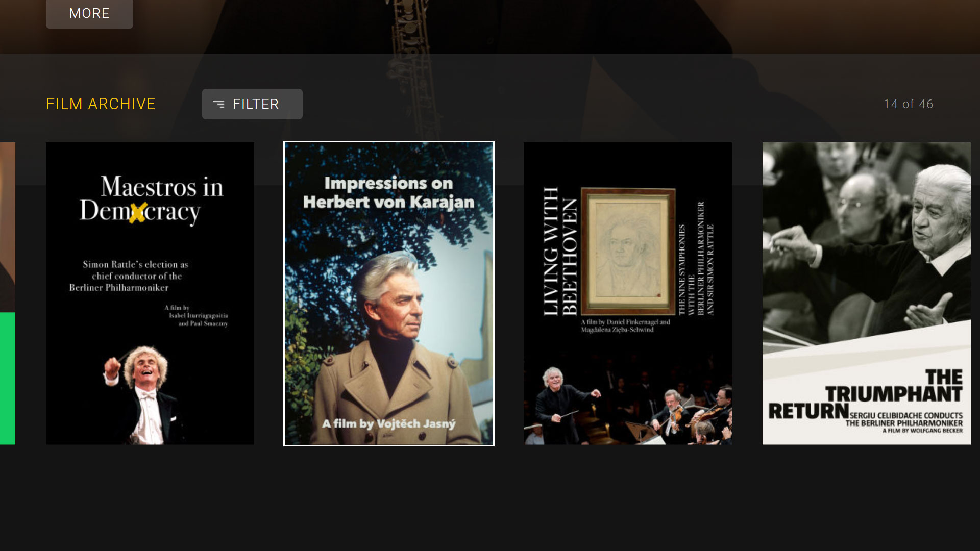Click the filter lines icon
Image resolution: width=980 pixels, height=551 pixels.
tap(218, 104)
